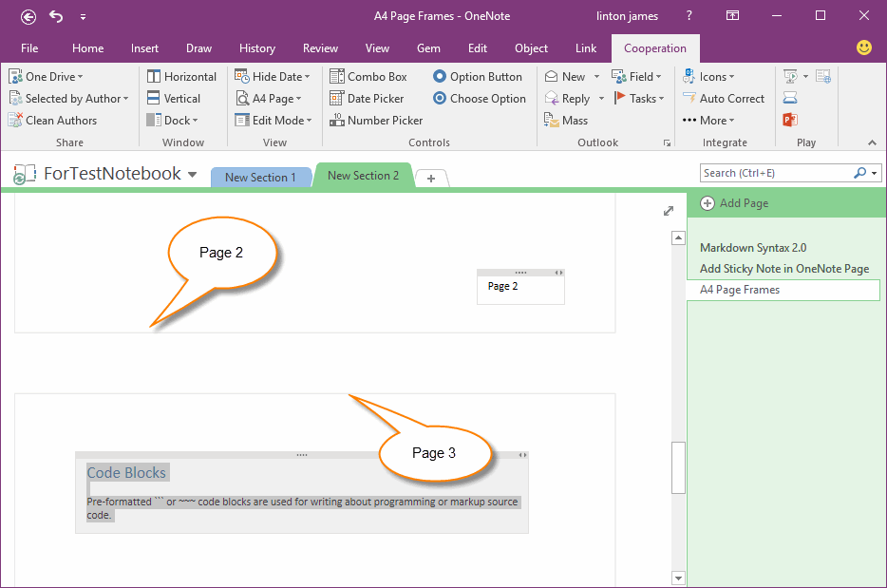
Task: Open the Review ribbon tab
Action: point(320,48)
